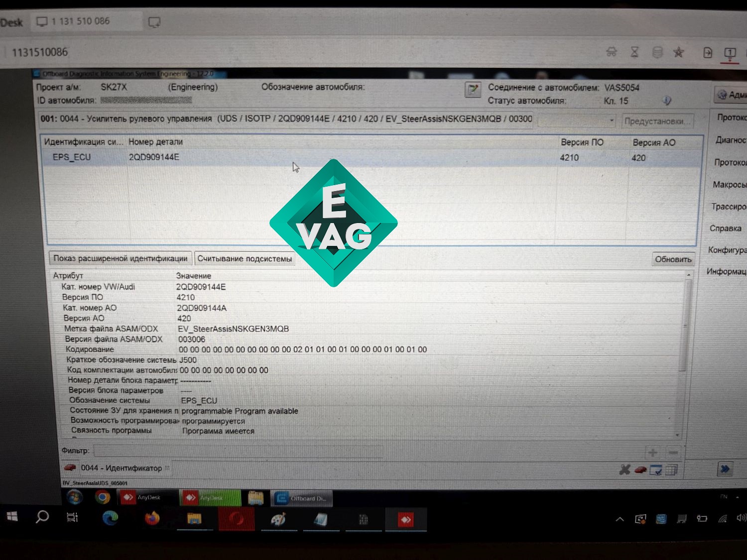Select the Кодирование attribute row

[x=368, y=349]
